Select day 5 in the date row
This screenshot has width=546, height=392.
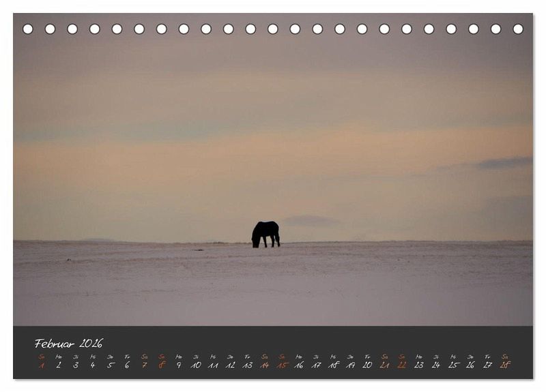point(110,365)
